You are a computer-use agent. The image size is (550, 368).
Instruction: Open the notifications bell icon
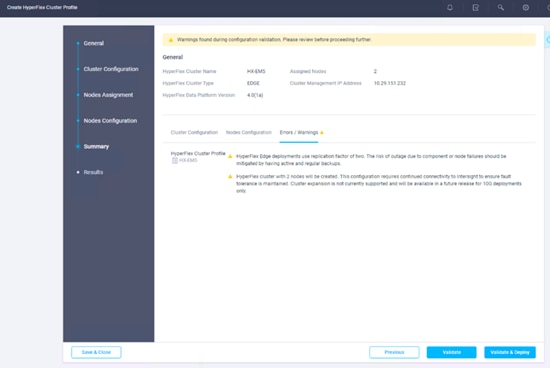[450, 7]
